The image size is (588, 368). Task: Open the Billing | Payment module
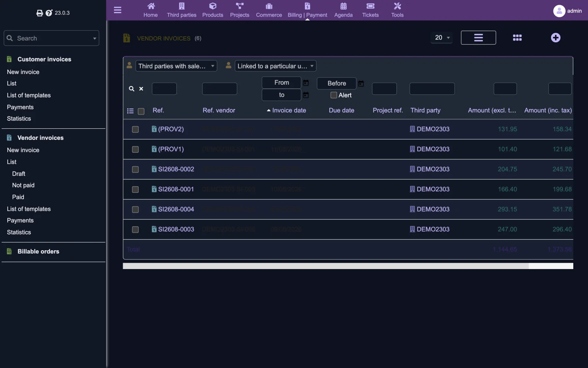tap(307, 10)
